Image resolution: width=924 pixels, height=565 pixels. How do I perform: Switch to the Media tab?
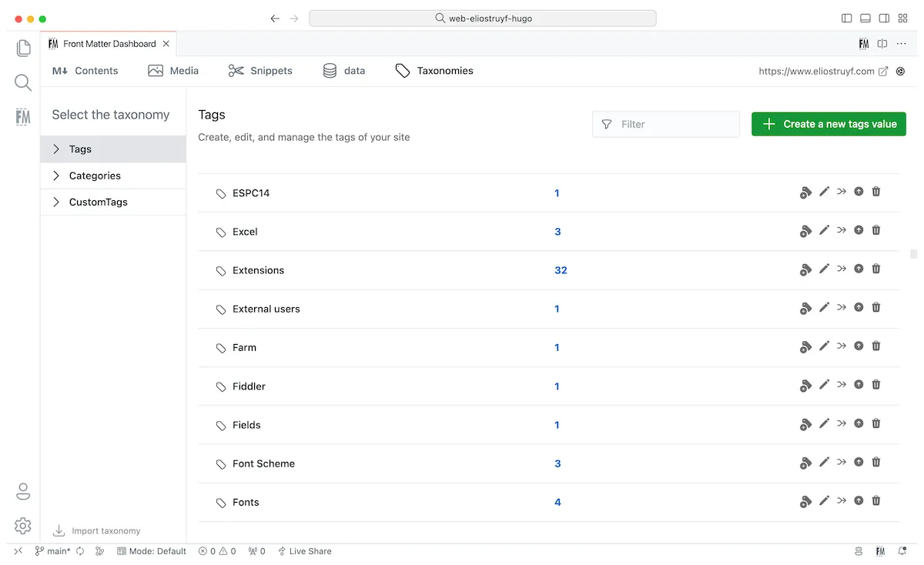click(173, 71)
